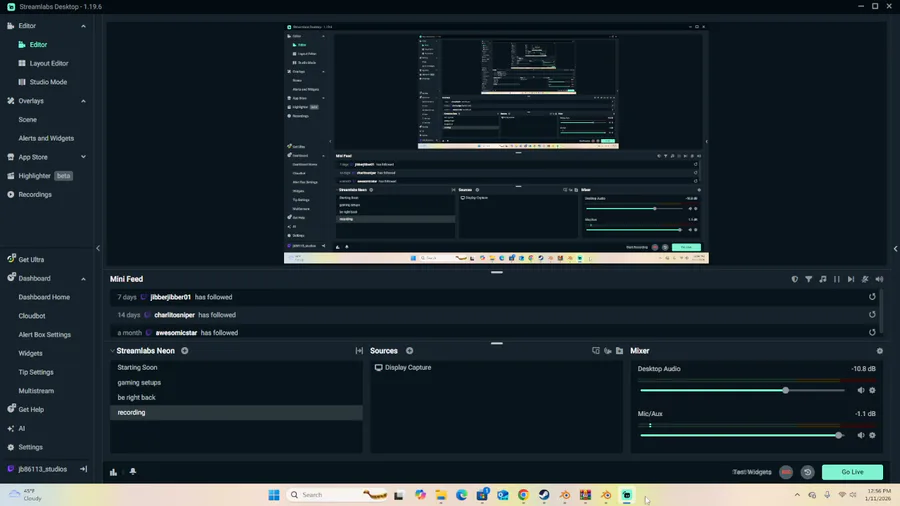Replay the charlitosniper follow alert
The height and width of the screenshot is (506, 900).
point(872,315)
